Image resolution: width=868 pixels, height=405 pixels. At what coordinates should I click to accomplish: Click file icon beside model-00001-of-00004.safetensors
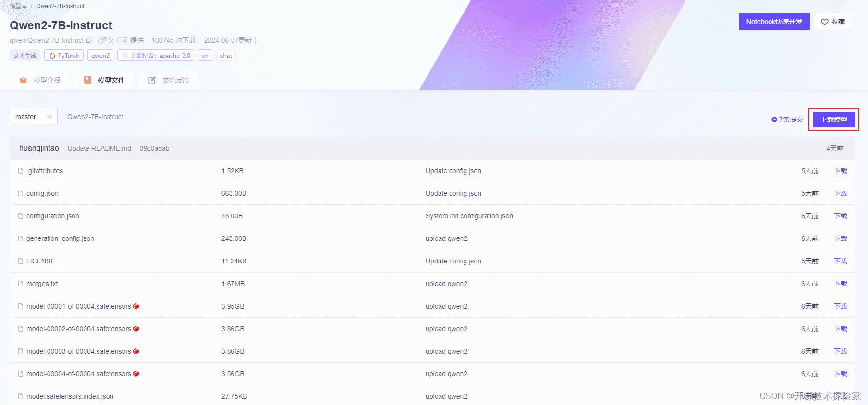(x=21, y=306)
